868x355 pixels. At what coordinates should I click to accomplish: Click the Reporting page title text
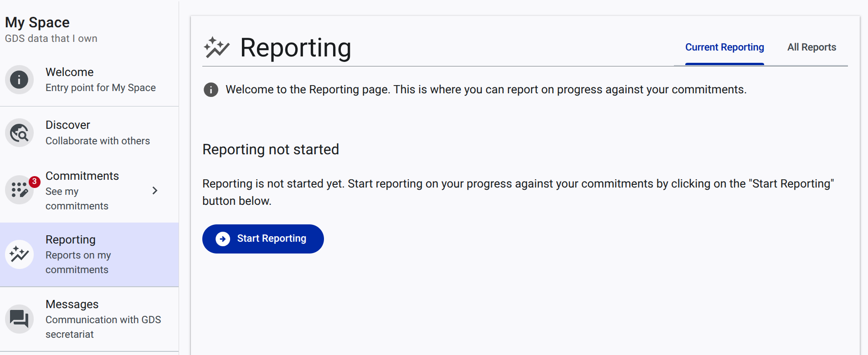pos(296,48)
